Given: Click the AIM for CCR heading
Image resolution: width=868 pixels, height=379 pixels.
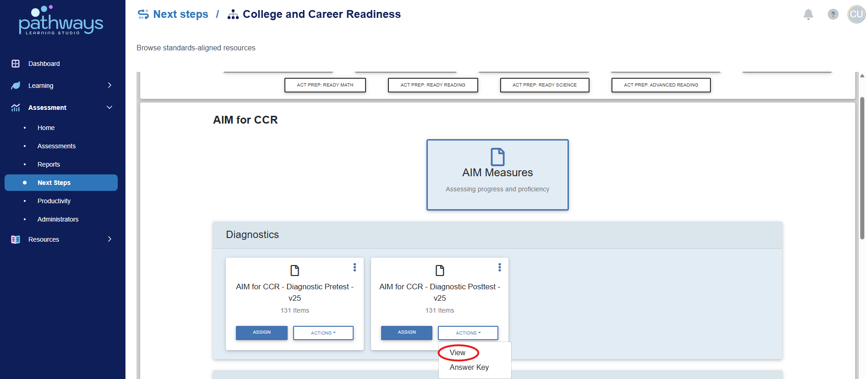Looking at the screenshot, I should (x=246, y=120).
